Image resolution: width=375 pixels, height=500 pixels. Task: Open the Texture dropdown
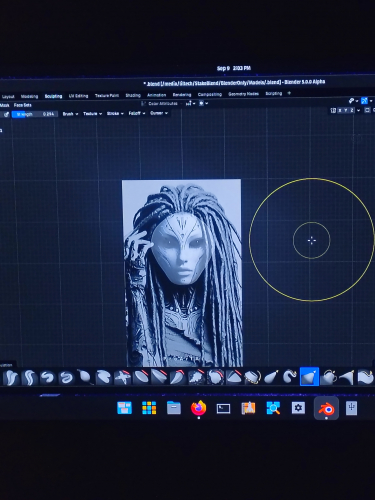[x=92, y=114]
